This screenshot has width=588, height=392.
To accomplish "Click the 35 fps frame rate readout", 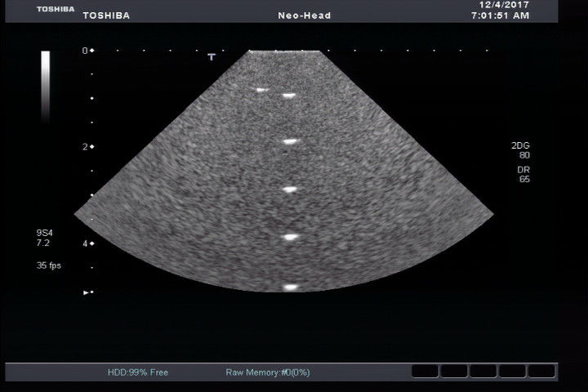I will [48, 265].
